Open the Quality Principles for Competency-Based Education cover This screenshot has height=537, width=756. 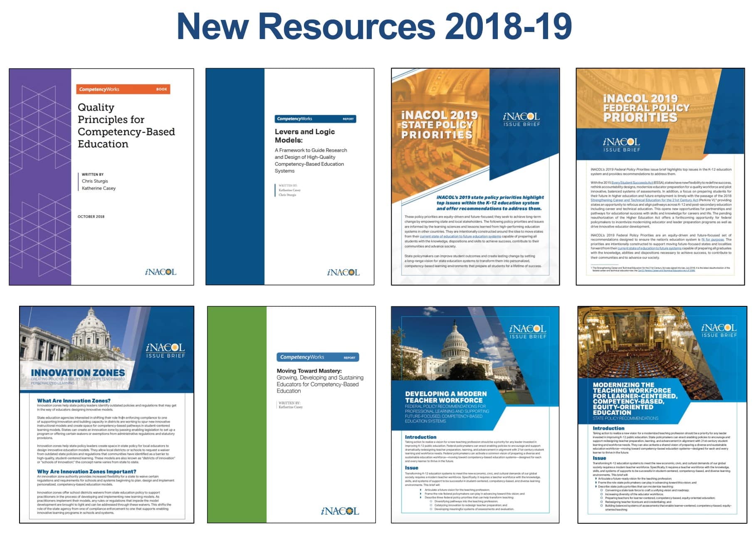tap(101, 177)
